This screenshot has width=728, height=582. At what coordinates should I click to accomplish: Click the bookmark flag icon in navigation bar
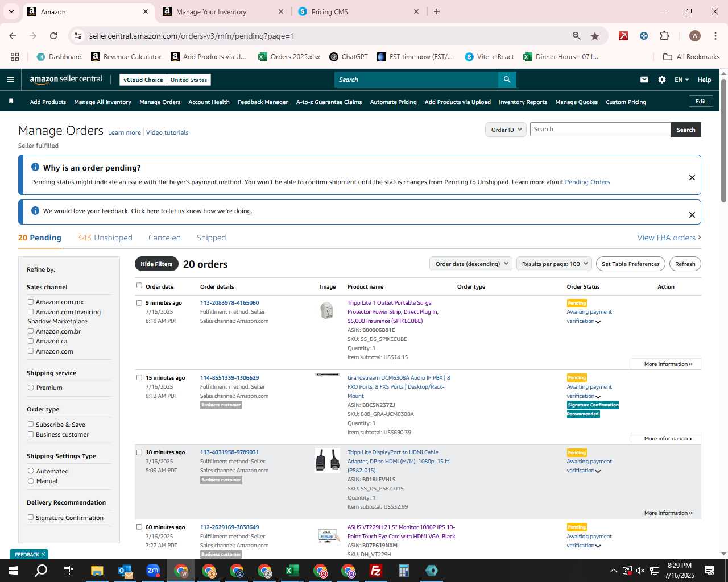(11, 102)
